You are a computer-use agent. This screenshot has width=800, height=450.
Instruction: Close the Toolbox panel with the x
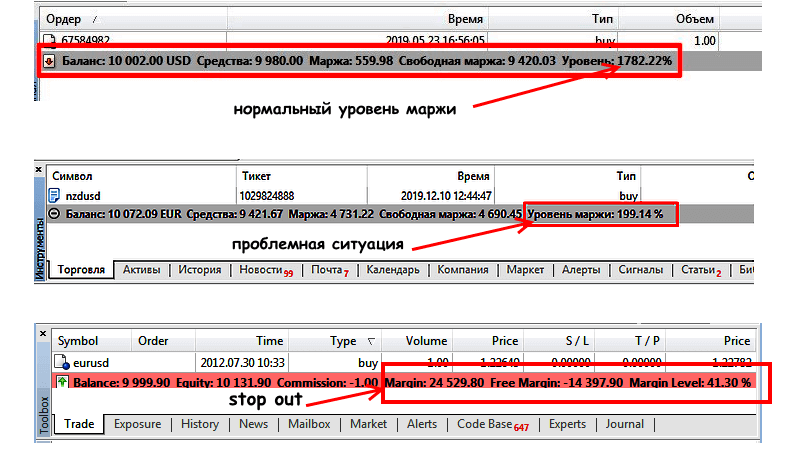click(x=42, y=335)
